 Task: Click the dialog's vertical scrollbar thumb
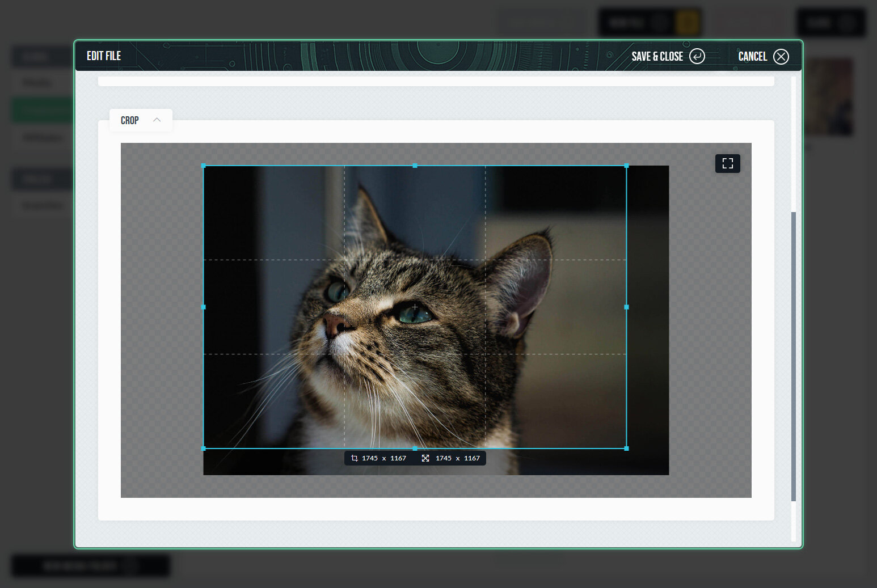(793, 356)
